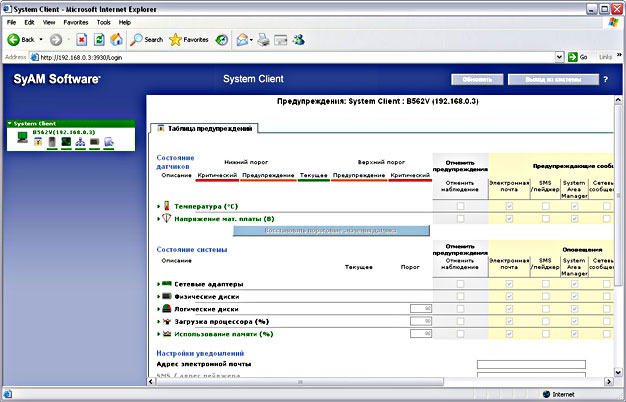Click the Stop loading icon
The width and height of the screenshot is (626, 402).
(x=81, y=39)
